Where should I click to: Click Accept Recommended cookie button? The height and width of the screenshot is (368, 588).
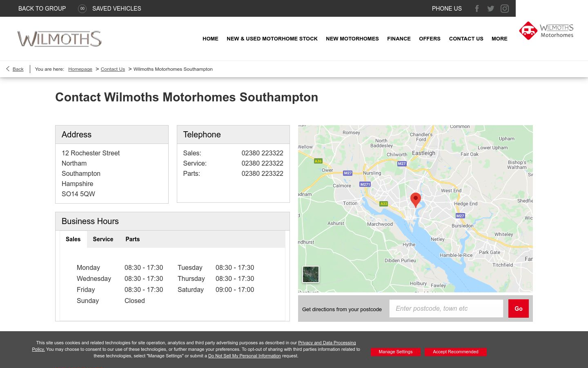click(456, 352)
